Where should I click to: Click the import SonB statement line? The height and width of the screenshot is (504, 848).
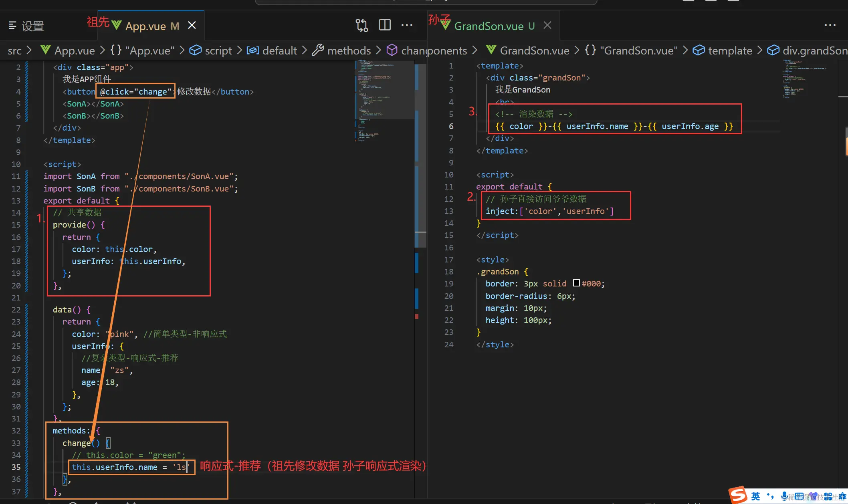tap(141, 189)
